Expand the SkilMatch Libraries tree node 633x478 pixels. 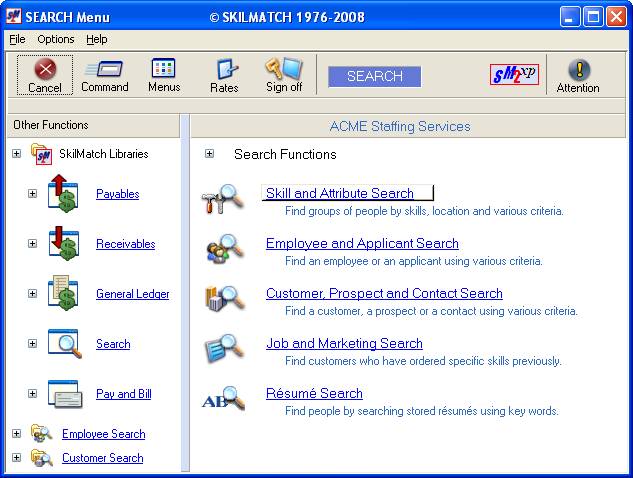tap(16, 153)
